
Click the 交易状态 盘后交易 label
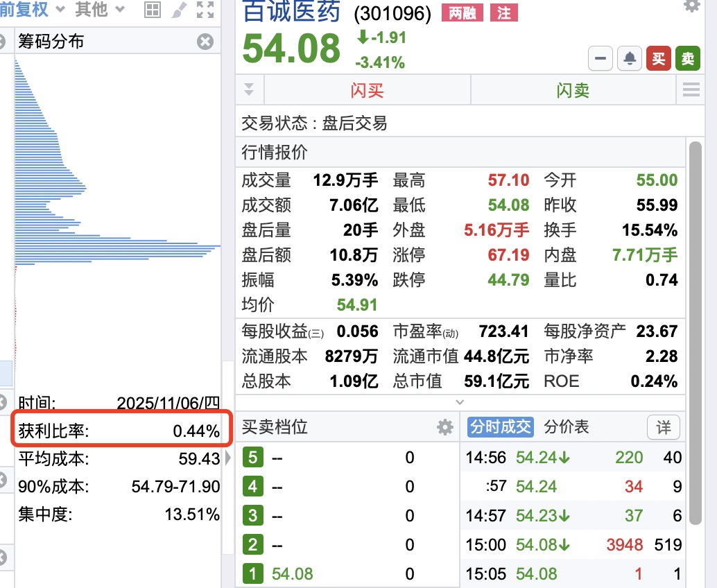[x=314, y=123]
